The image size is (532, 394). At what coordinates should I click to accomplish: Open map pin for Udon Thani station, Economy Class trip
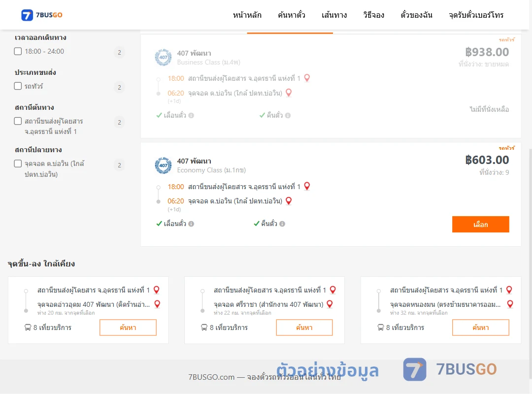point(307,186)
